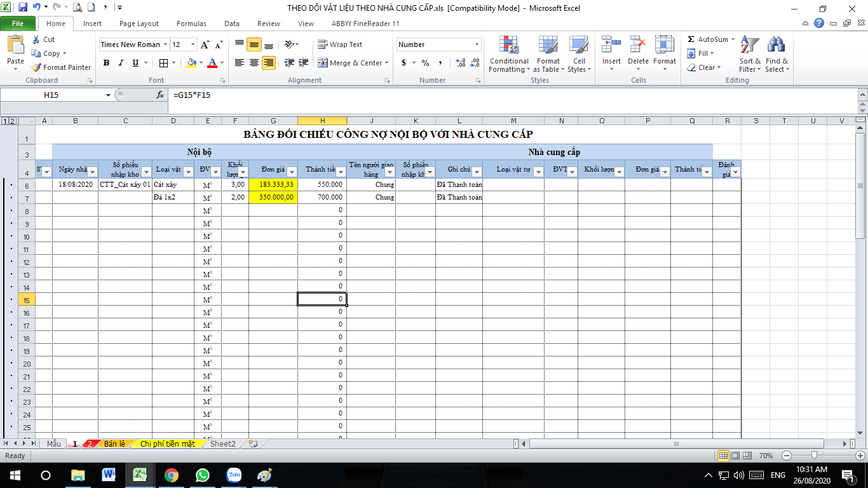The image size is (868, 488).
Task: Open the Word app in taskbar
Action: point(109,475)
